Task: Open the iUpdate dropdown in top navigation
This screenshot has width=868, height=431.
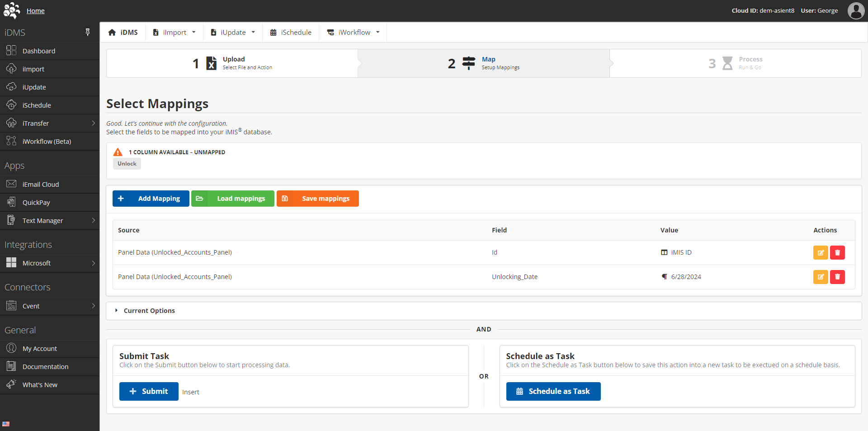Action: (233, 33)
